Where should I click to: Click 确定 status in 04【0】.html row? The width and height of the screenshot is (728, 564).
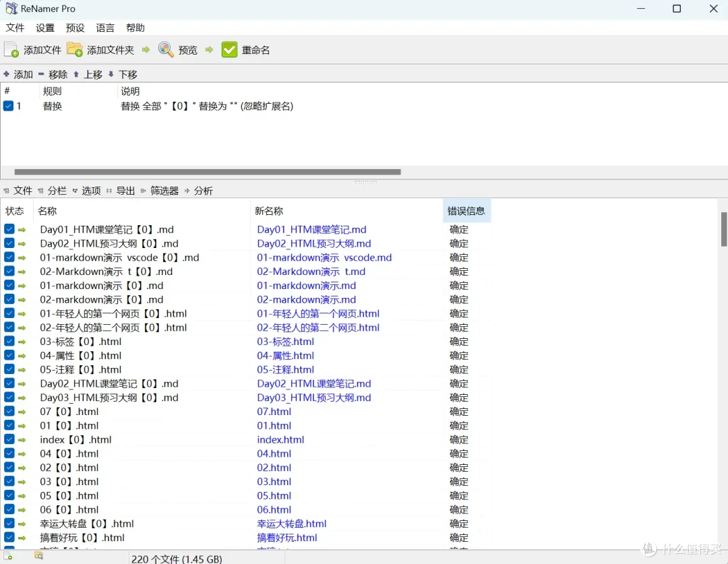[459, 454]
